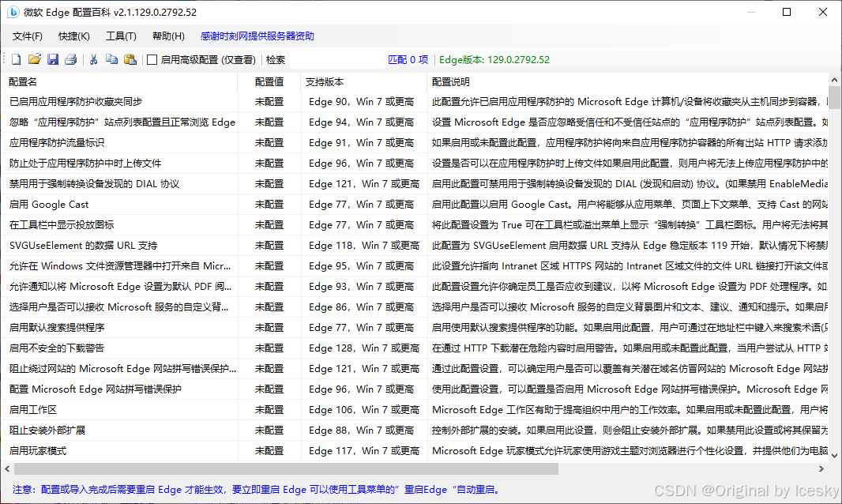Select row 忽略“应用程序防护”站点列表配置
Image resolution: width=842 pixels, height=504 pixels.
click(x=415, y=122)
